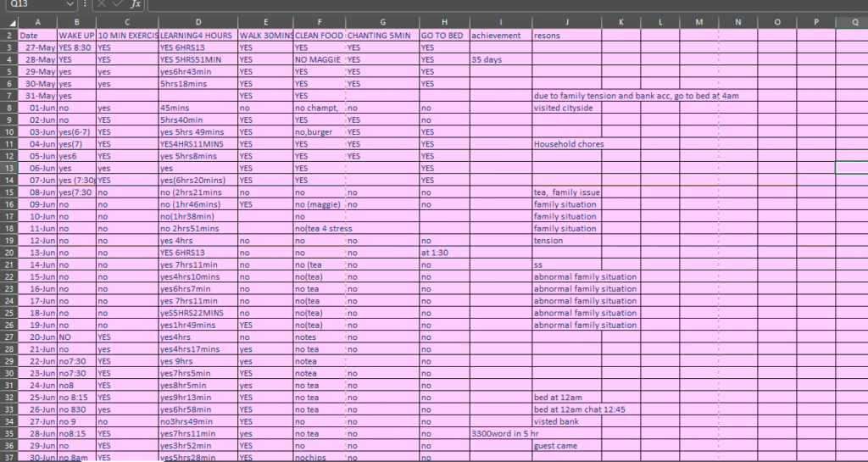The image size is (868, 462).
Task: Click the 'WAKE UP' header cell
Action: click(x=76, y=36)
